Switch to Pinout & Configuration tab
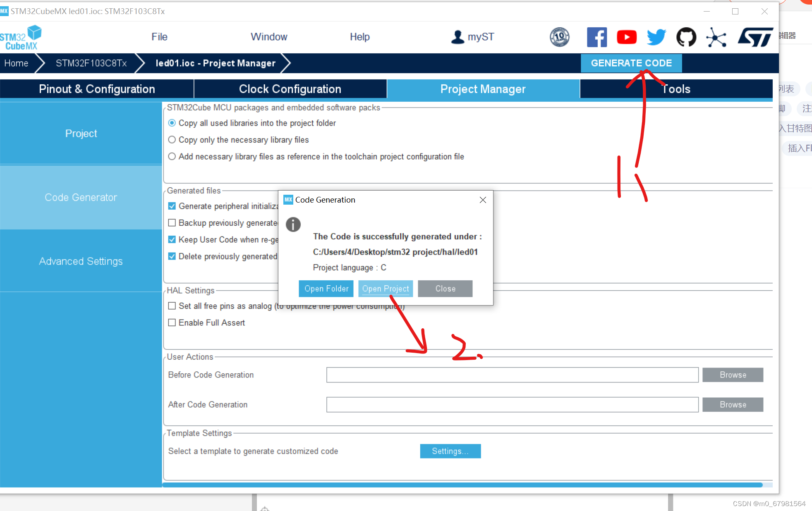The width and height of the screenshot is (812, 511). click(x=97, y=89)
